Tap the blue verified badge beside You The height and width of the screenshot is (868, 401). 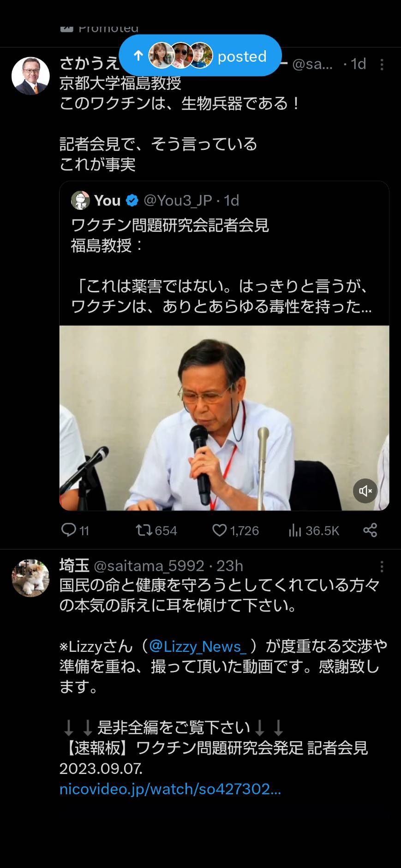click(x=132, y=201)
